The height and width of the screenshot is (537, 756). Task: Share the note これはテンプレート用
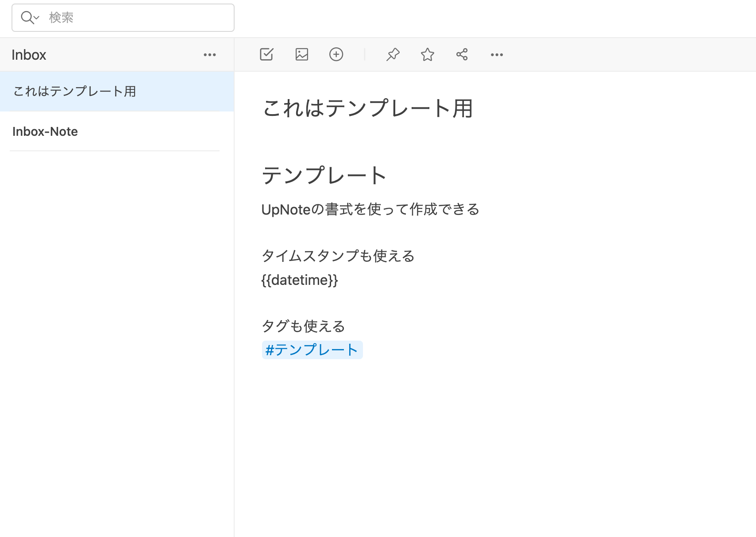(462, 54)
